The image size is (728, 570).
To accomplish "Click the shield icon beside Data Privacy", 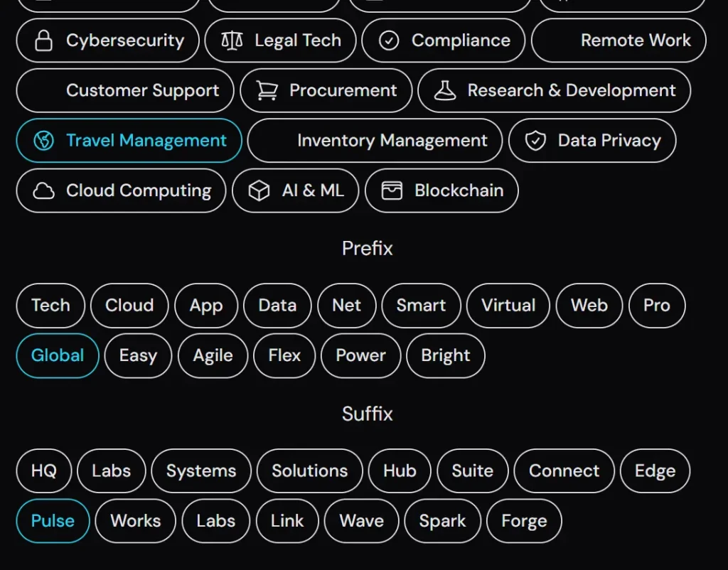I will [x=535, y=141].
